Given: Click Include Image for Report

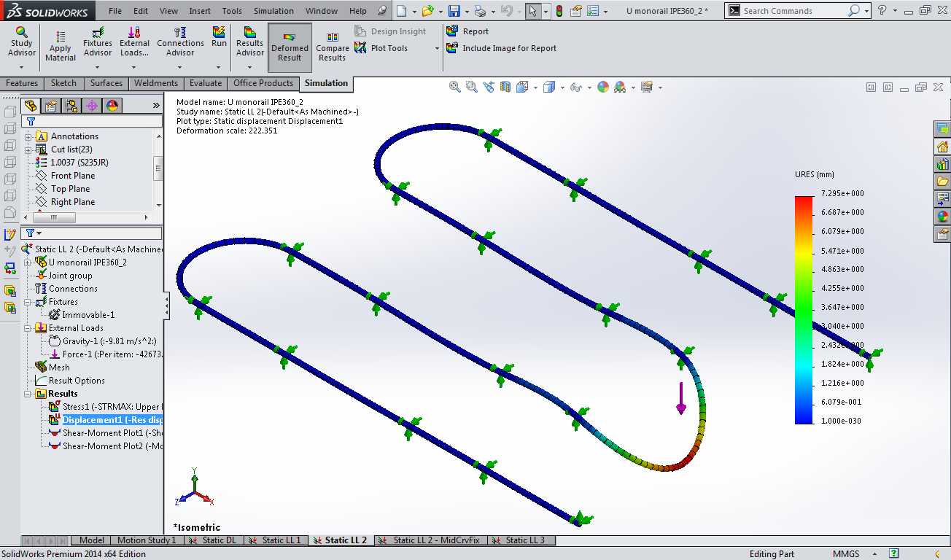Looking at the screenshot, I should [x=501, y=48].
